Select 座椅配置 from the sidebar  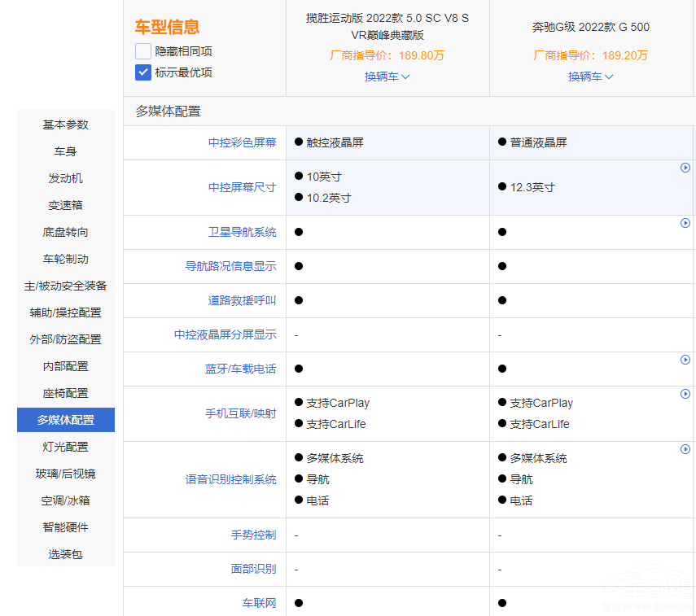65,393
